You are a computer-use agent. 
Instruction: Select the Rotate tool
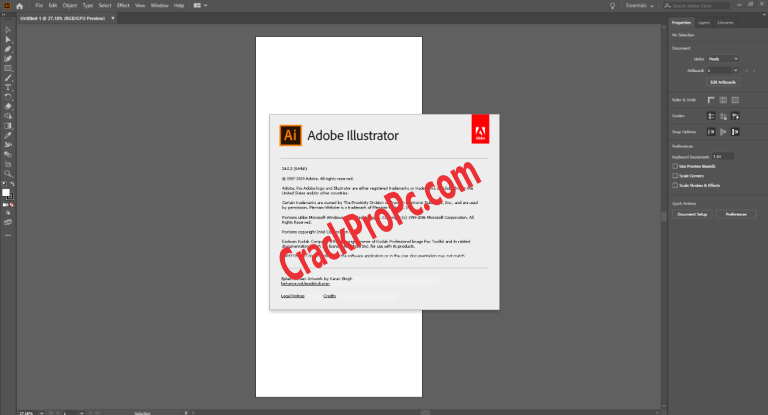pyautogui.click(x=8, y=97)
